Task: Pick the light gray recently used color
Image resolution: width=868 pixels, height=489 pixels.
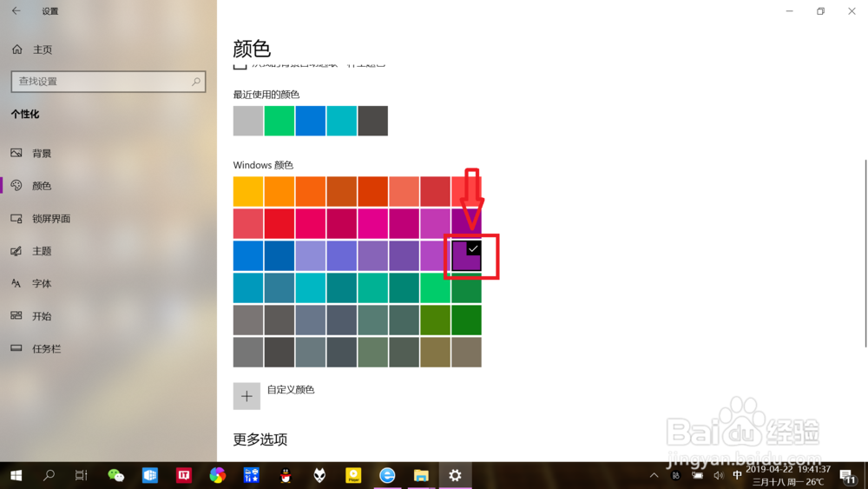Action: click(x=248, y=121)
